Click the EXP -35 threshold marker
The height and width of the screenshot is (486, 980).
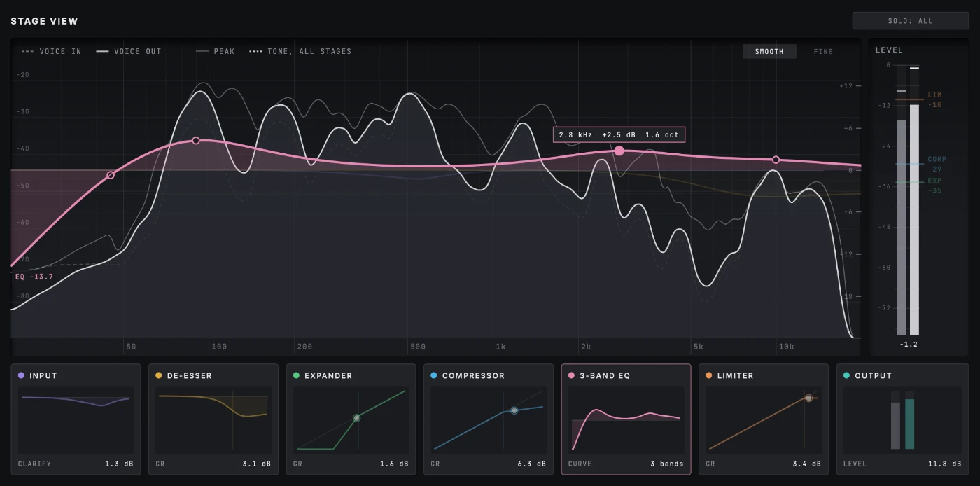click(x=934, y=186)
